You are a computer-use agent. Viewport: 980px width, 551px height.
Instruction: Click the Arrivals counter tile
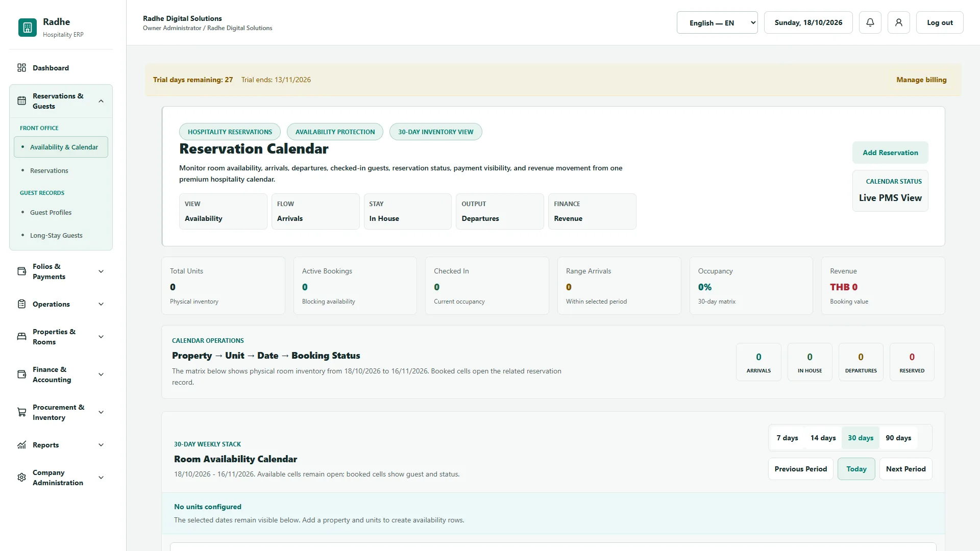758,362
